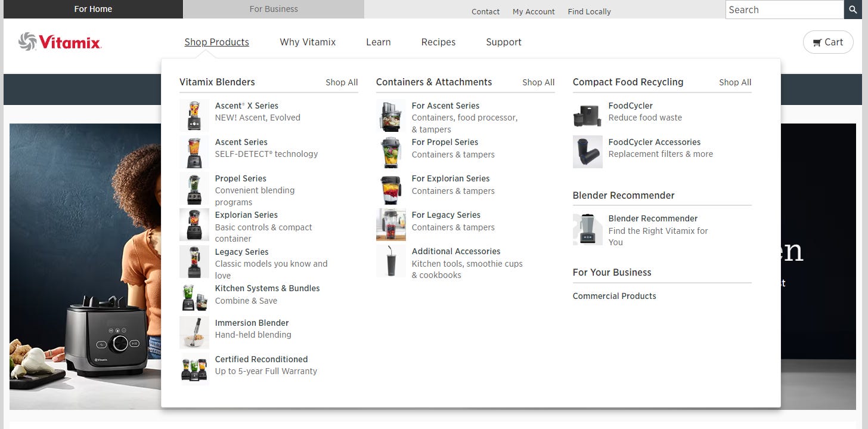Click the Vitamix logo

click(x=60, y=42)
